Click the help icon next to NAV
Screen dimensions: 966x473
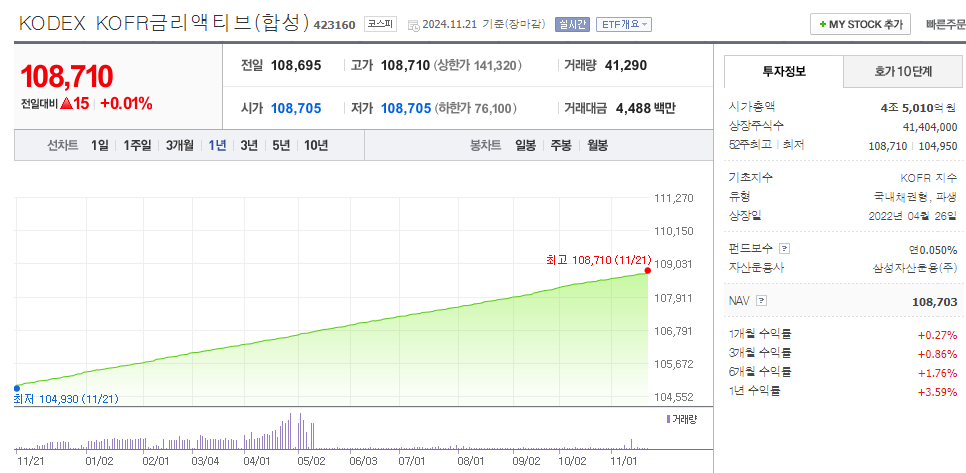[x=761, y=301]
